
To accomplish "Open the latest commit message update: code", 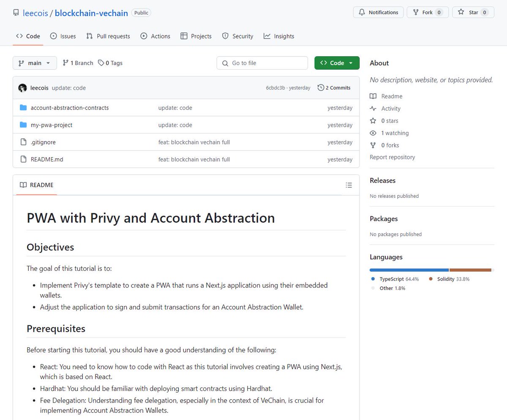I will (69, 88).
